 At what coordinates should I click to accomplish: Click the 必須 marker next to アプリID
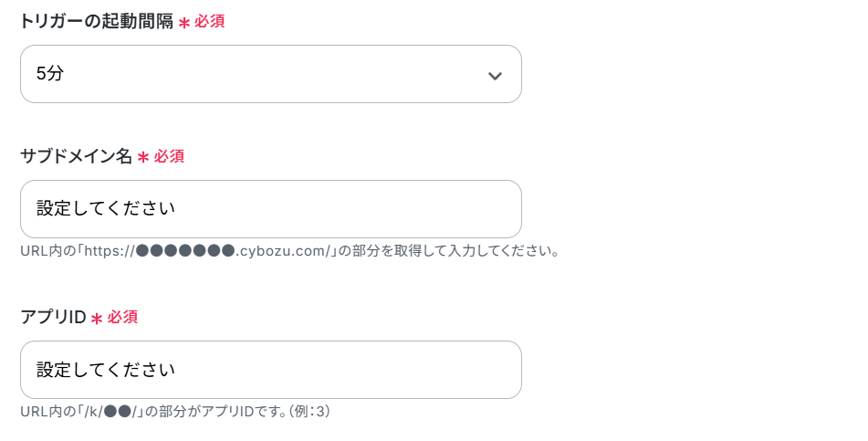[x=122, y=317]
